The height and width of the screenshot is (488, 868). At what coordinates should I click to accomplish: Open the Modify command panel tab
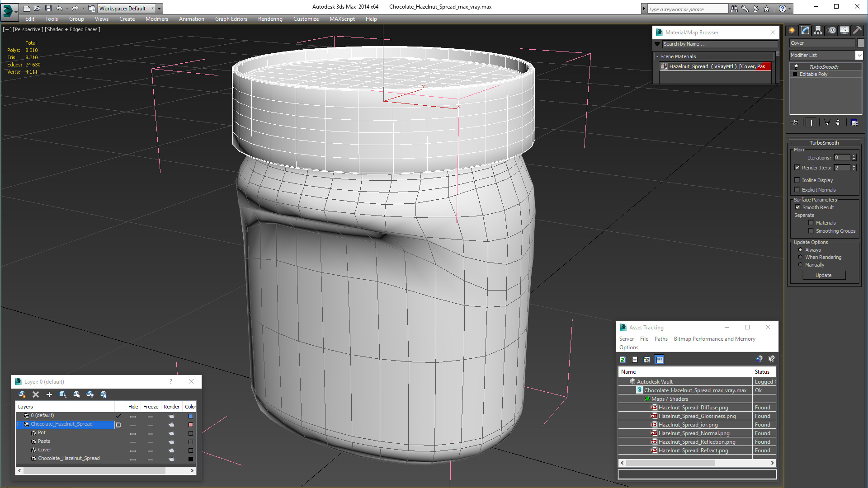[805, 30]
